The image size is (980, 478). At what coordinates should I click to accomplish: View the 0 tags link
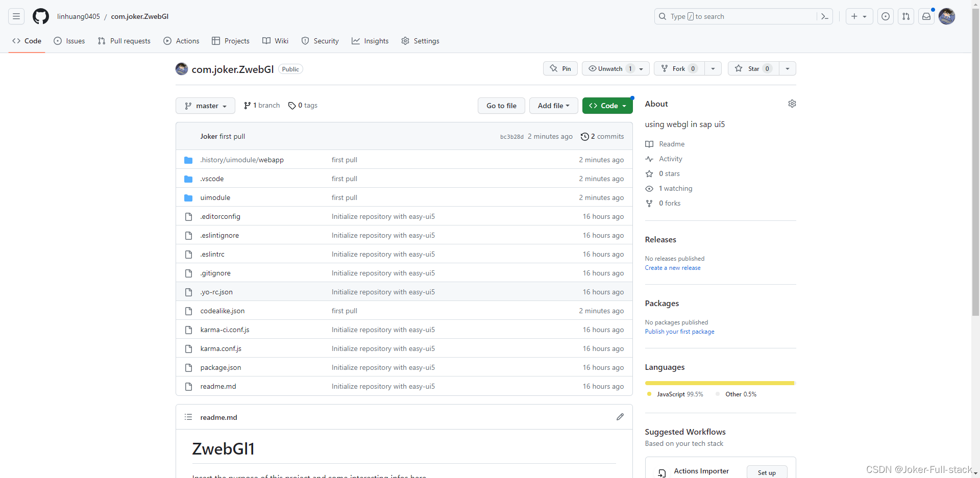(303, 105)
